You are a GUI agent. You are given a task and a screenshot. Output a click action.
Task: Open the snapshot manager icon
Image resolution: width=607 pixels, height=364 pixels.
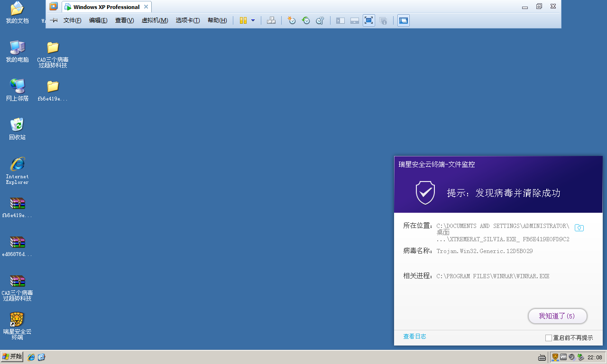(320, 20)
